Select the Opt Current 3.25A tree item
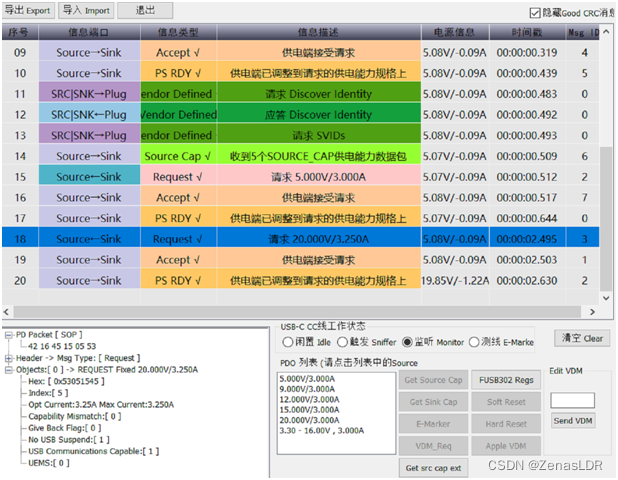Screen dimensions: 618x480 click(x=101, y=405)
